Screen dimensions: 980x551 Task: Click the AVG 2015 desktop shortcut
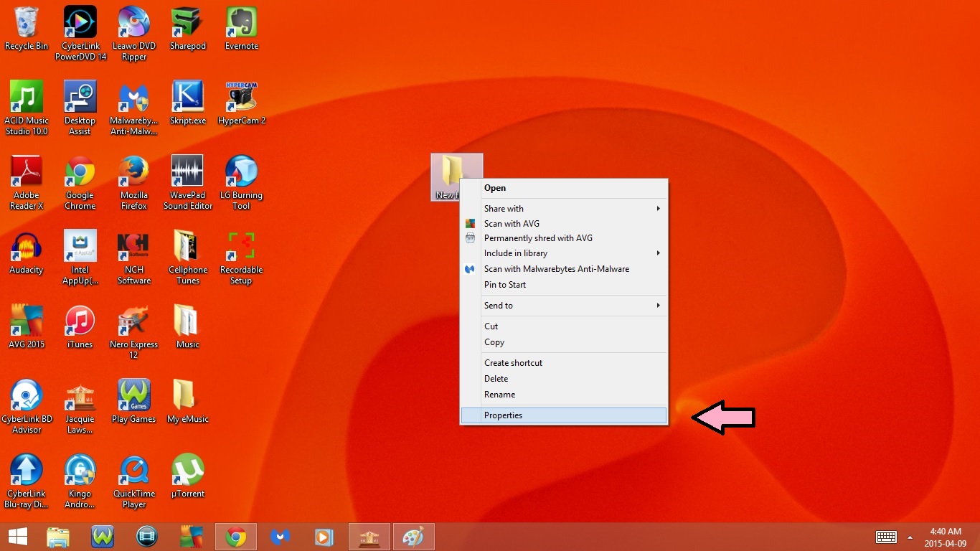(x=27, y=328)
